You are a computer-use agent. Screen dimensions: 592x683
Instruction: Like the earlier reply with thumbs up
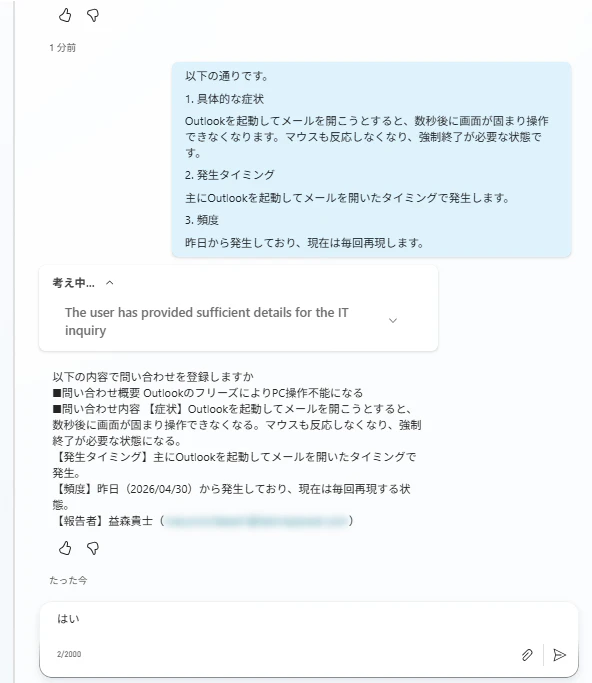(65, 16)
